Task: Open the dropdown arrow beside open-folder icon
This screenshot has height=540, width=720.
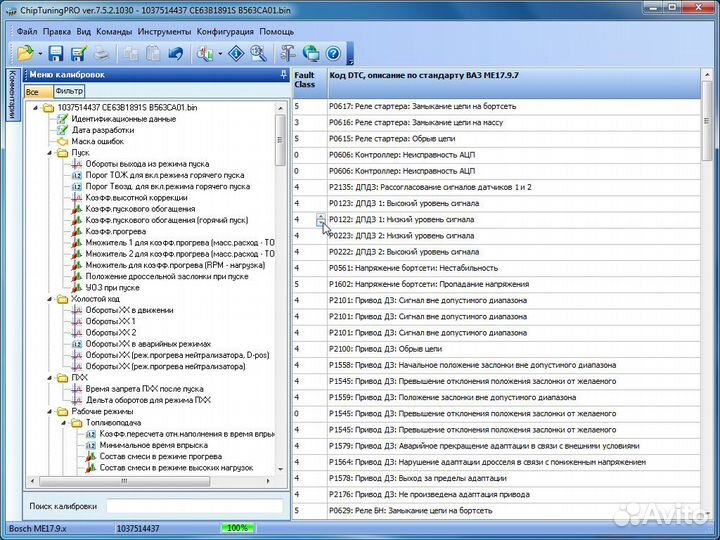Action: [39, 53]
